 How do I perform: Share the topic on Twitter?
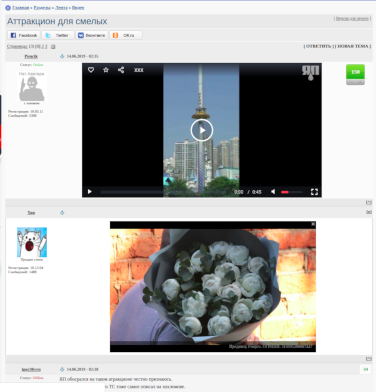[x=58, y=35]
